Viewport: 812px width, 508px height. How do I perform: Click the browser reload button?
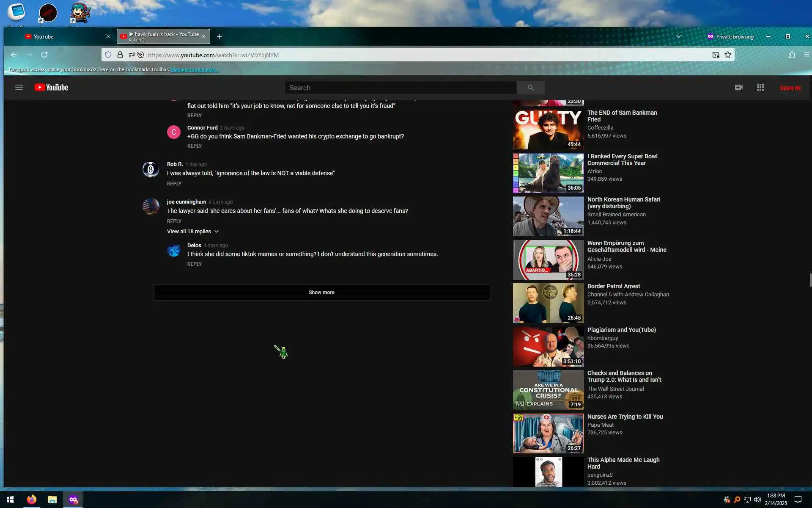tap(44, 55)
